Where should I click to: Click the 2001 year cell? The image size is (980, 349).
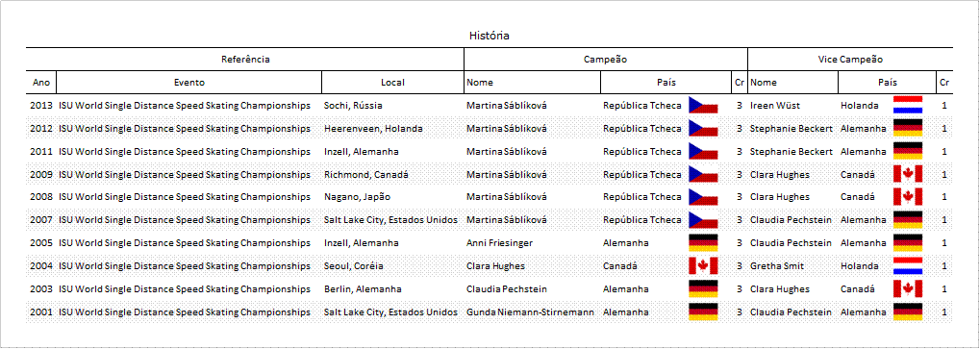point(41,312)
